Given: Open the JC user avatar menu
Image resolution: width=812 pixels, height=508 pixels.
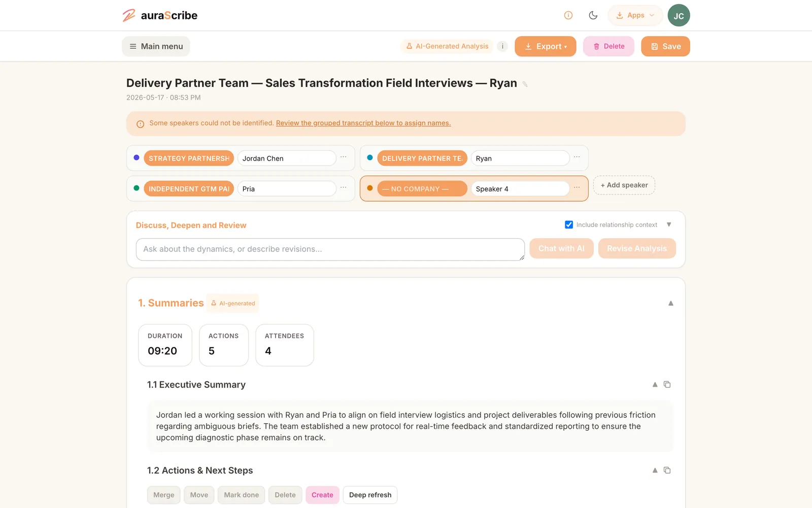Looking at the screenshot, I should [679, 15].
